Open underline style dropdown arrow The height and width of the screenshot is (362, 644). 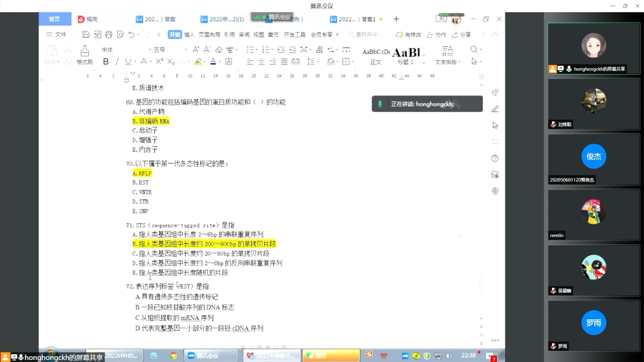click(x=135, y=62)
